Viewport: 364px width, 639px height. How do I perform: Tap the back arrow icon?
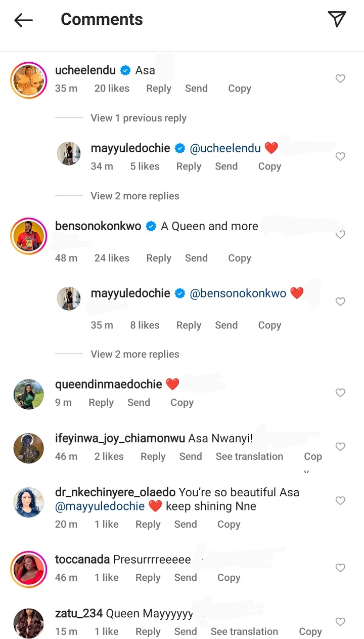pyautogui.click(x=23, y=20)
